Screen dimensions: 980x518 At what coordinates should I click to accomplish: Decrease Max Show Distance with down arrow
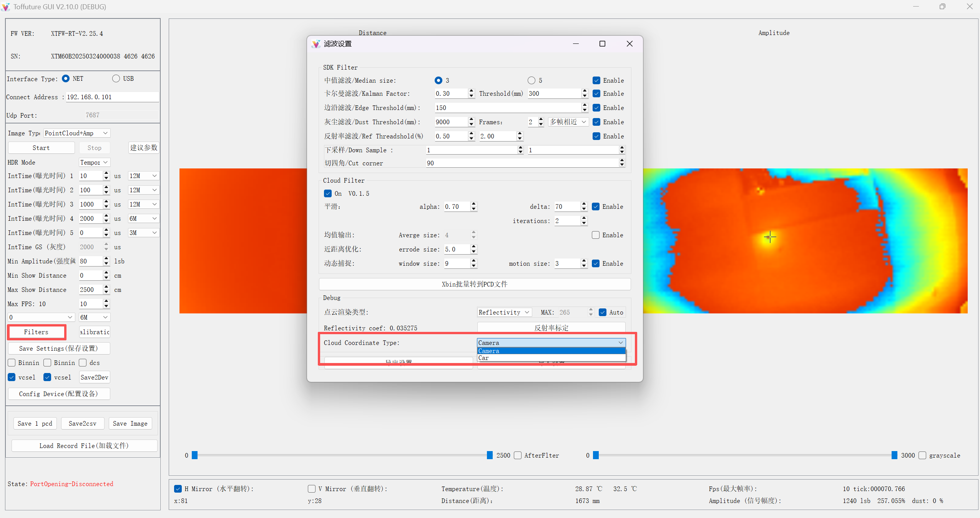point(106,292)
